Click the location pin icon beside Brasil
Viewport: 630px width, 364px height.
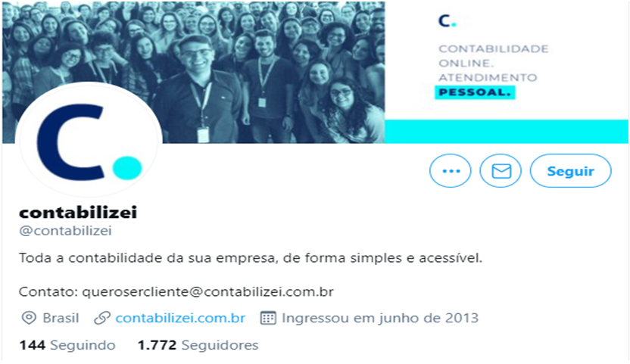coord(29,318)
